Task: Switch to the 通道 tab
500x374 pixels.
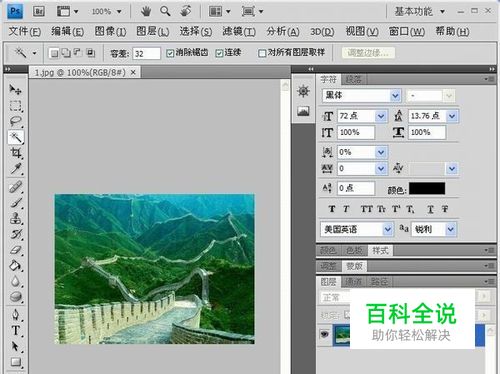Action: [x=353, y=282]
